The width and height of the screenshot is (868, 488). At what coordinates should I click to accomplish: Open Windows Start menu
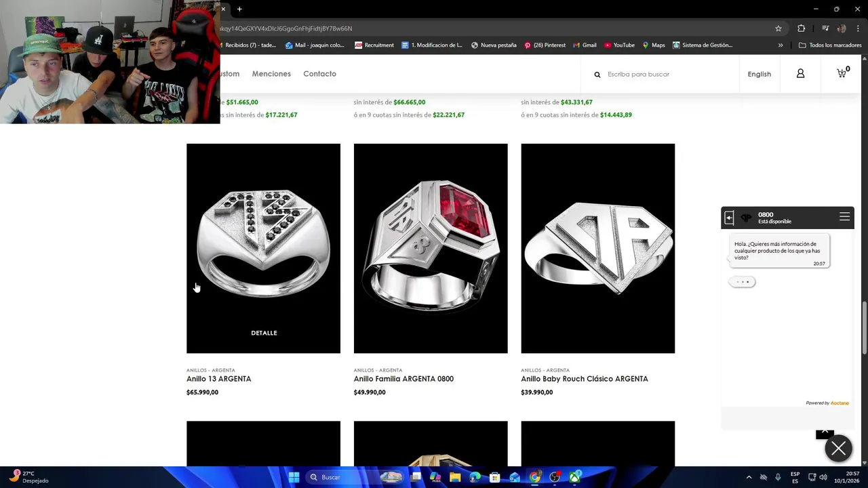pyautogui.click(x=294, y=477)
